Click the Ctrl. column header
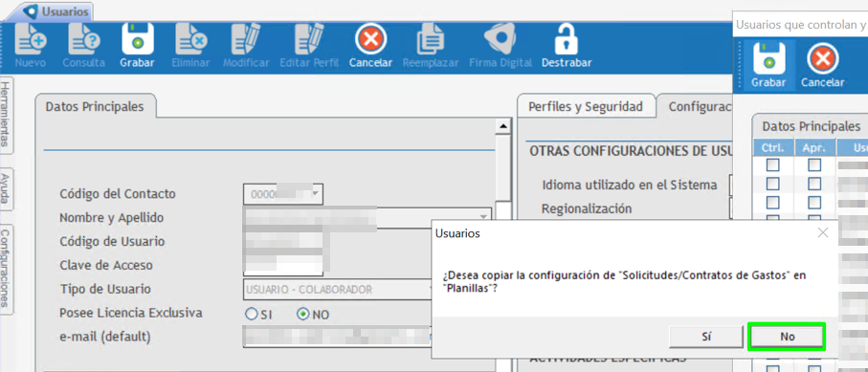 coord(773,147)
